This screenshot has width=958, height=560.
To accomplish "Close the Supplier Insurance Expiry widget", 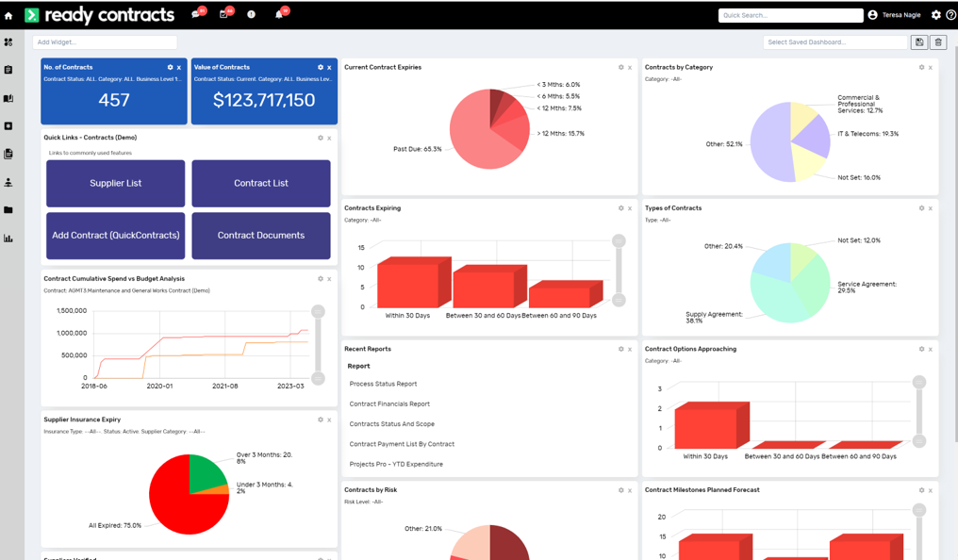I will tap(329, 420).
